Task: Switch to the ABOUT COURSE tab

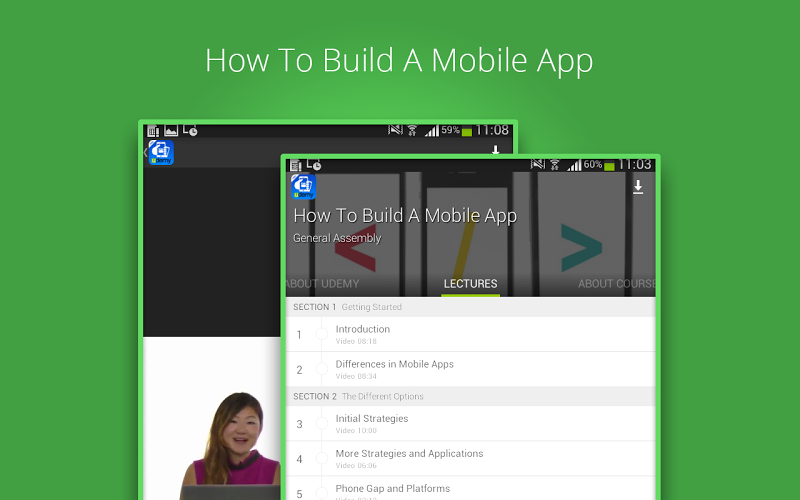Action: click(616, 284)
